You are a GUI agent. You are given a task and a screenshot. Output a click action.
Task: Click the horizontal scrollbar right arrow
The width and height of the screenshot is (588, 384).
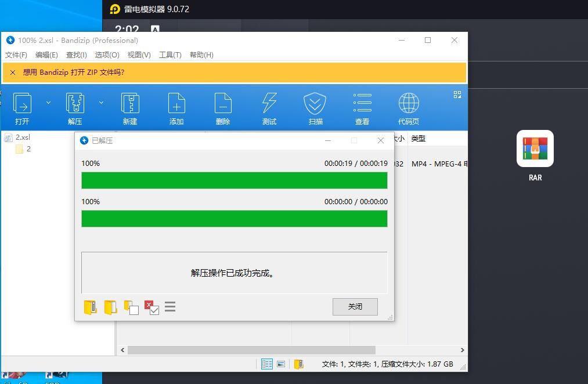pyautogui.click(x=462, y=350)
